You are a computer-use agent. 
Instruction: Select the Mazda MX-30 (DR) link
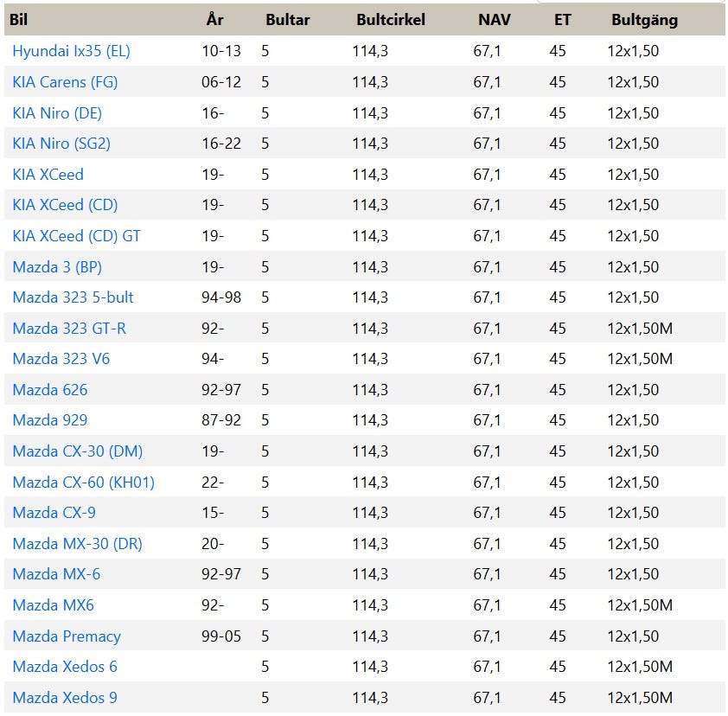[x=77, y=544]
